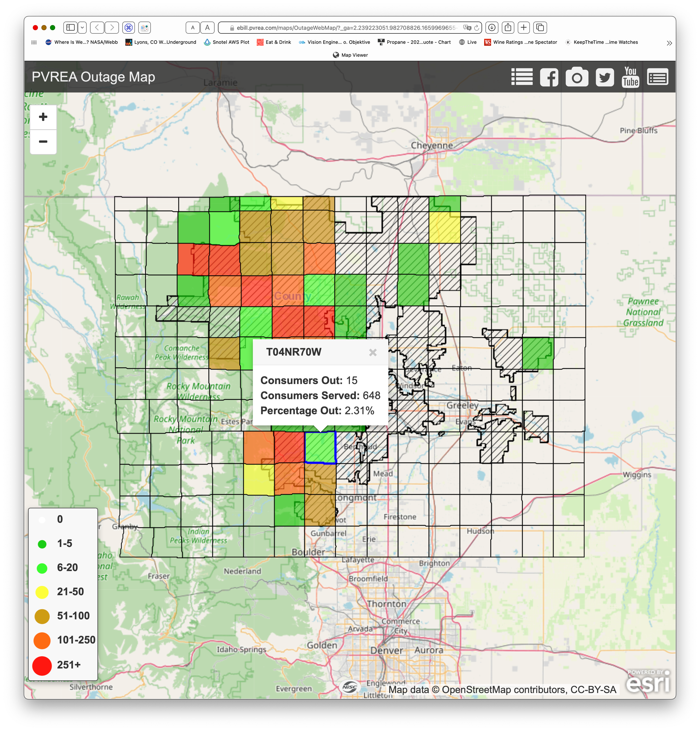Image resolution: width=700 pixels, height=731 pixels.
Task: Zoom in the map with plus button
Action: pos(43,117)
